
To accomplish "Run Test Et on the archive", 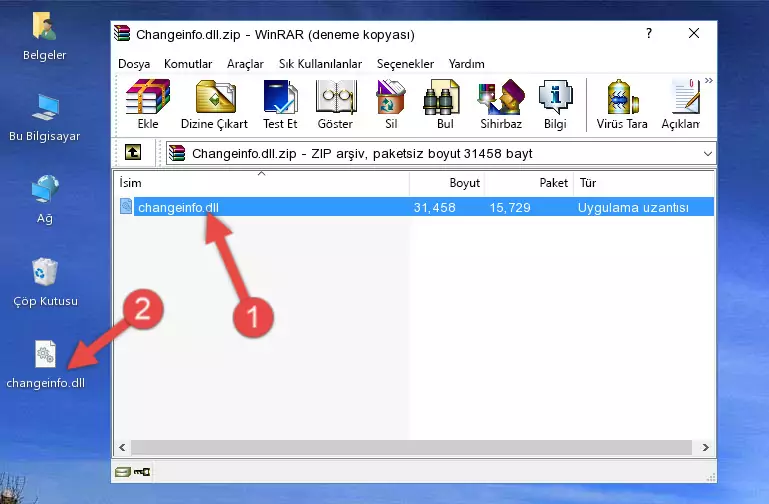I will [x=280, y=104].
